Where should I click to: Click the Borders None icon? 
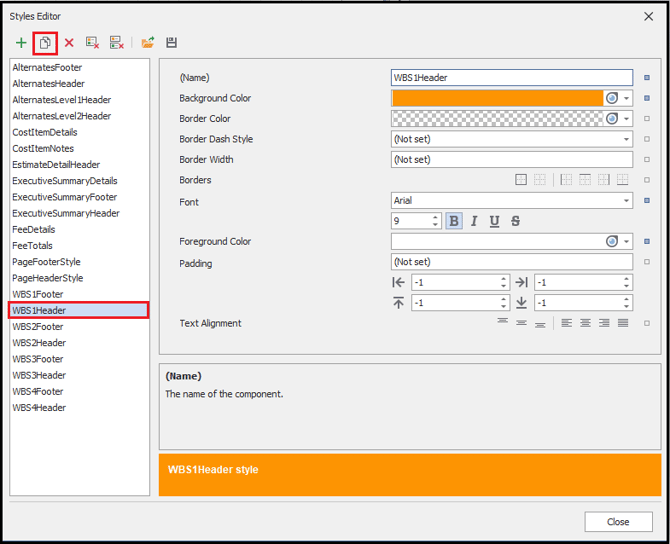click(540, 180)
